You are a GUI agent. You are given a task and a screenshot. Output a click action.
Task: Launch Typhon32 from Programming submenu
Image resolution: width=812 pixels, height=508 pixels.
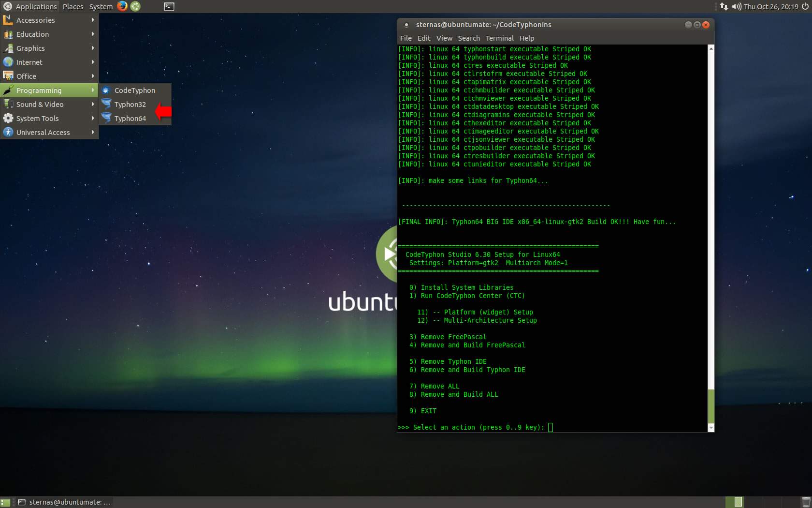(135, 104)
